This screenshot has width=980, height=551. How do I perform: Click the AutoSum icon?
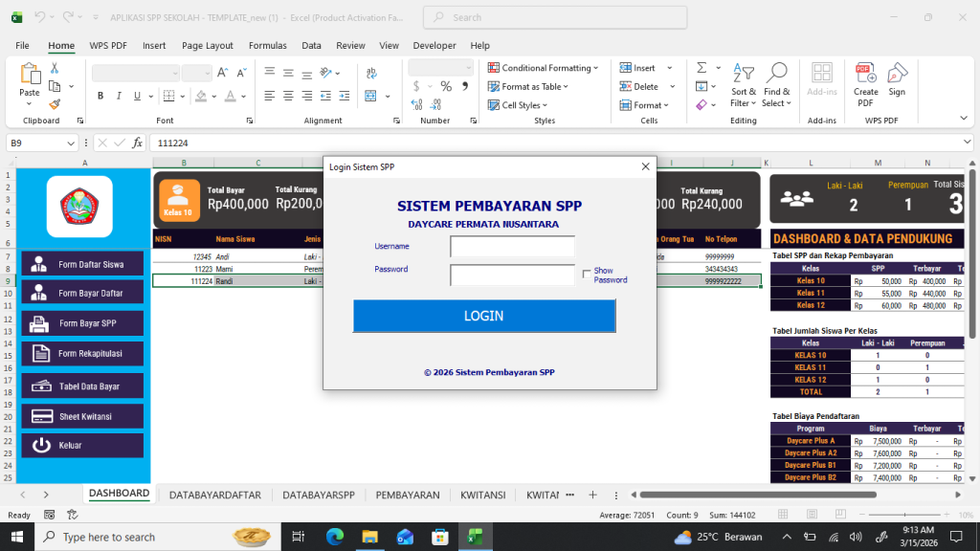pyautogui.click(x=702, y=66)
